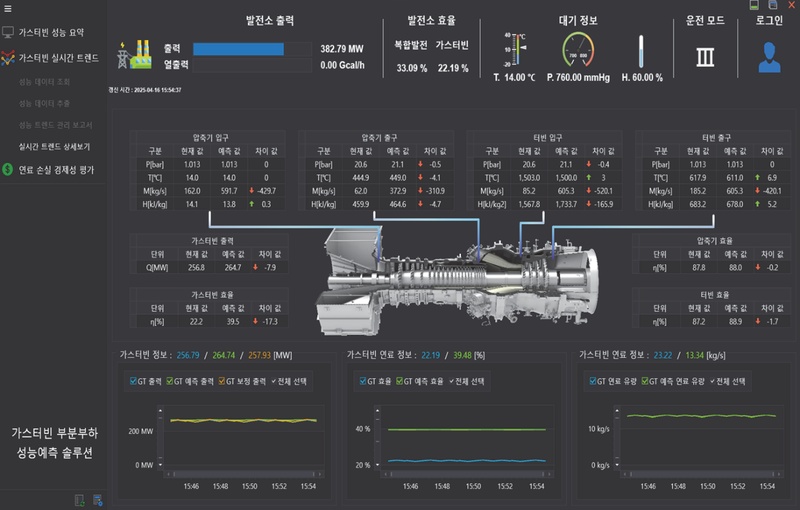Click the humidity tube icon in 대기 정보
Screen dimensions: 800x510
[641, 51]
